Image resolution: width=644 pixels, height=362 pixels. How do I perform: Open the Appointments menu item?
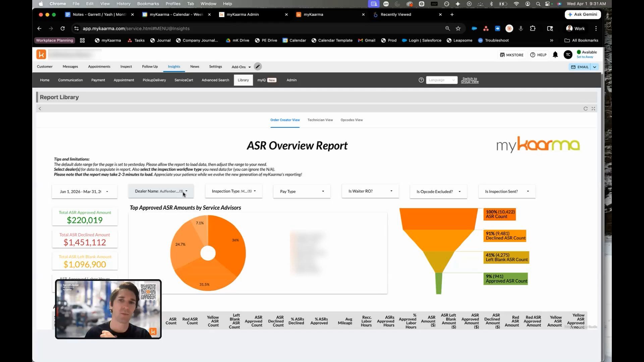coord(99,67)
